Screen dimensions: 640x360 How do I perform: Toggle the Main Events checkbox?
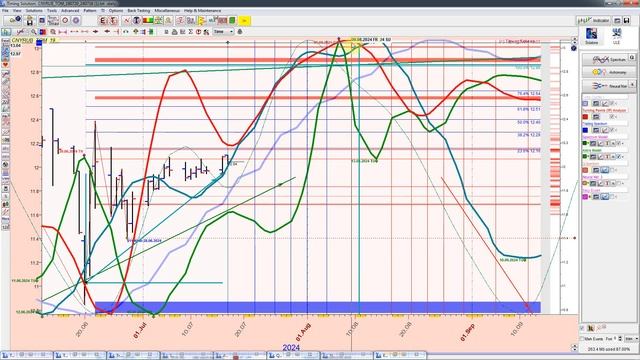(582, 339)
